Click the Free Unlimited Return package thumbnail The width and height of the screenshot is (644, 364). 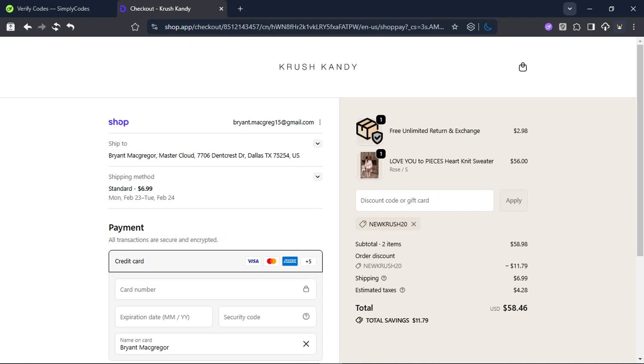(x=369, y=131)
